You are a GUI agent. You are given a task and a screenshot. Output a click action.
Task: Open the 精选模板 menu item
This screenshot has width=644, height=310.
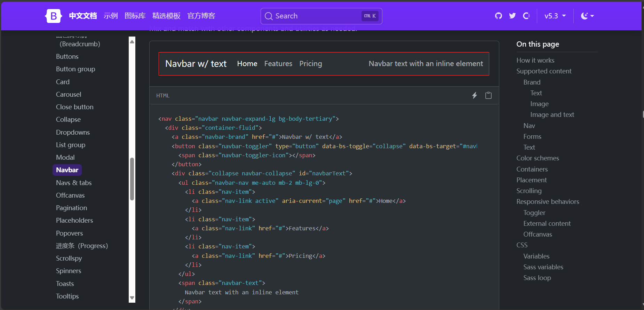click(166, 16)
